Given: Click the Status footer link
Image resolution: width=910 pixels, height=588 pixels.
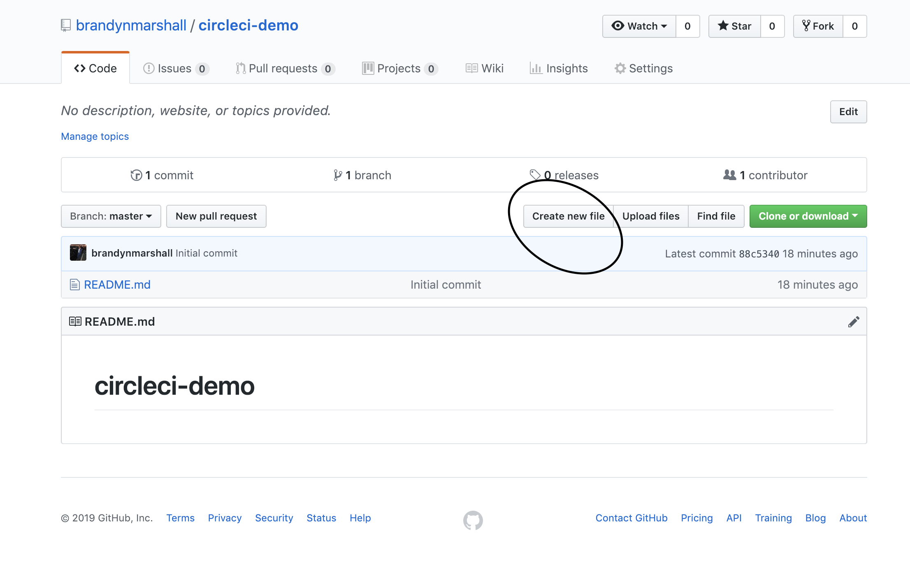Looking at the screenshot, I should [321, 518].
